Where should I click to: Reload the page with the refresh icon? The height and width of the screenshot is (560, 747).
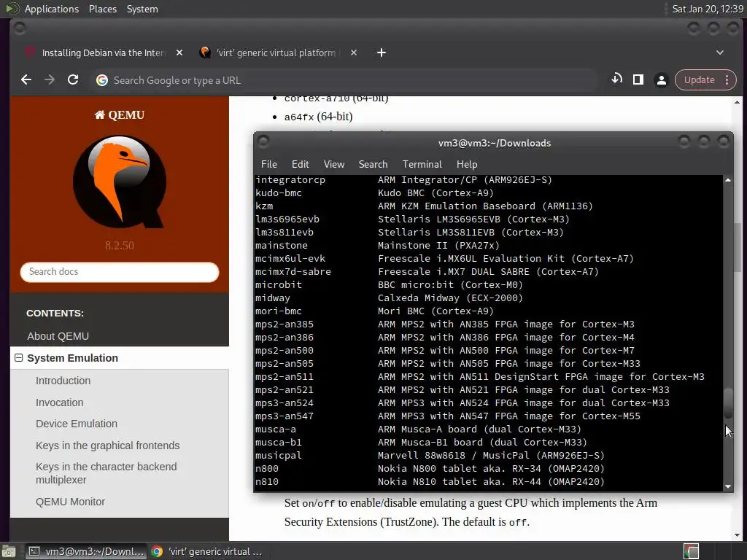tap(73, 80)
